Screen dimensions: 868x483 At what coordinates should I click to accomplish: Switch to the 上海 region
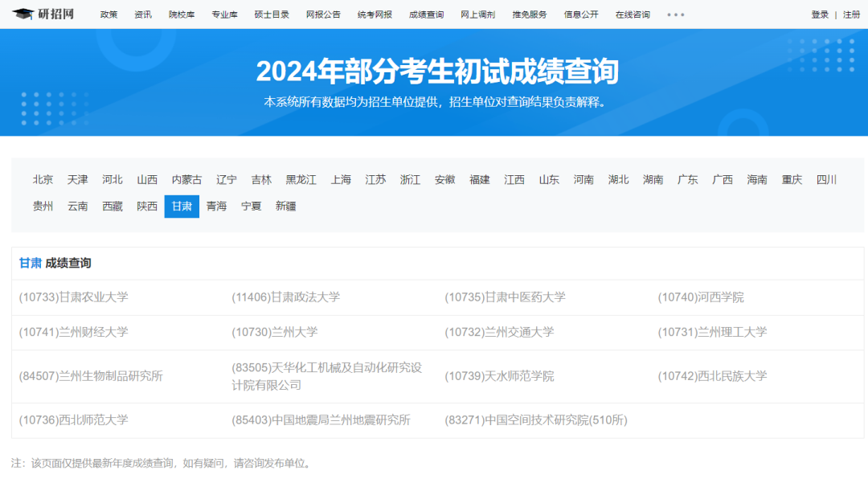(341, 179)
